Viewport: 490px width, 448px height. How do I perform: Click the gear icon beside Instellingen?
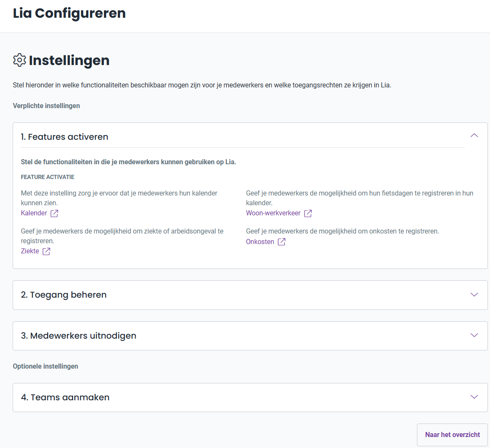[x=19, y=60]
